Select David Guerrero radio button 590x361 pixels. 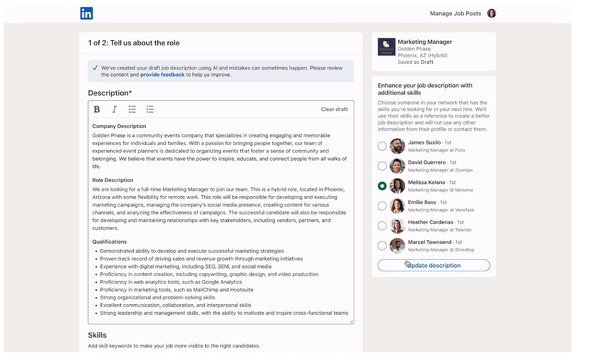pos(382,166)
